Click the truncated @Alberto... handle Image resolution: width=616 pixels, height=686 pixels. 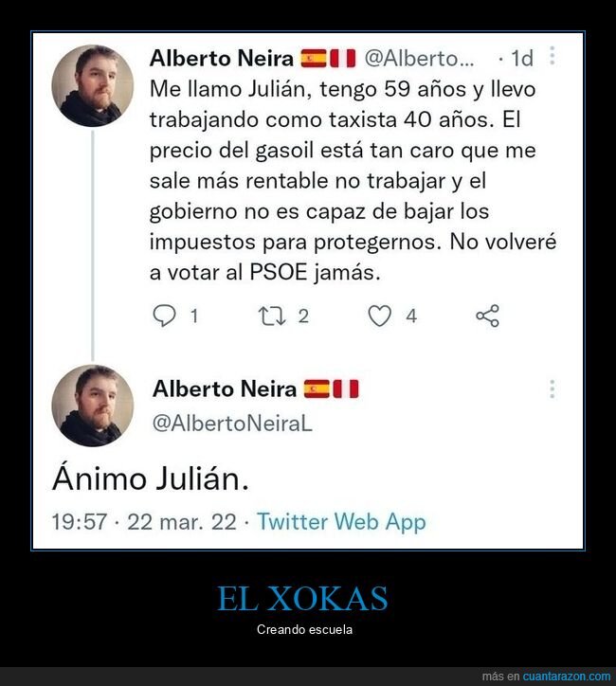point(419,58)
